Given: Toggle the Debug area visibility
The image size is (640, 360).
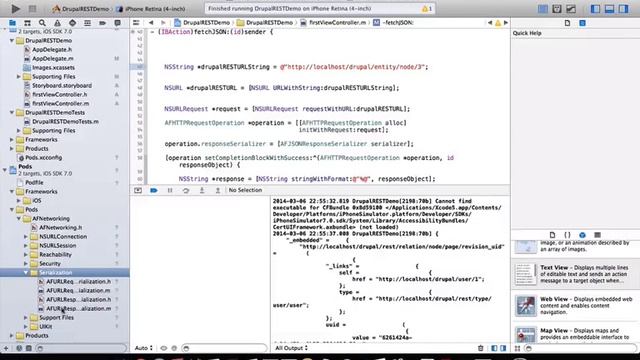Looking at the screenshot, I should click(609, 9).
